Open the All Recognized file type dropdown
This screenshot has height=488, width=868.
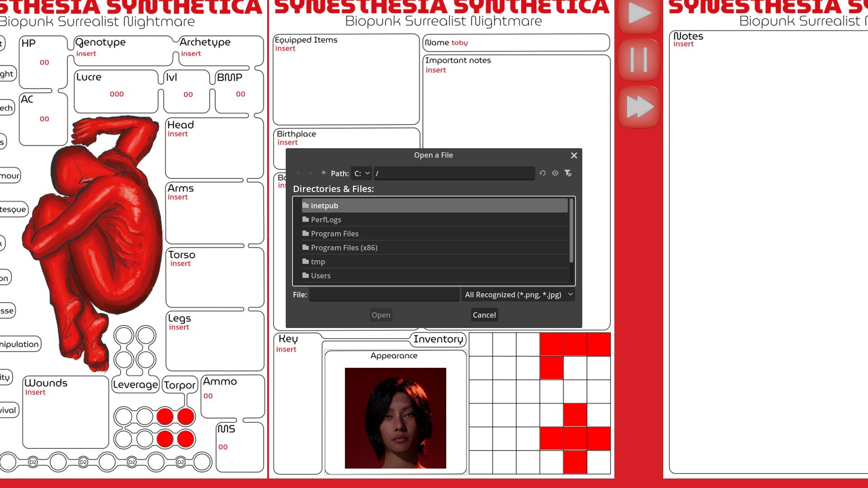point(518,294)
